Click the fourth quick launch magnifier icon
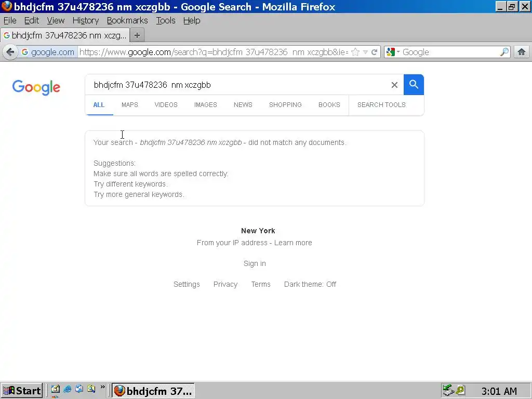532x399 pixels. [91, 389]
